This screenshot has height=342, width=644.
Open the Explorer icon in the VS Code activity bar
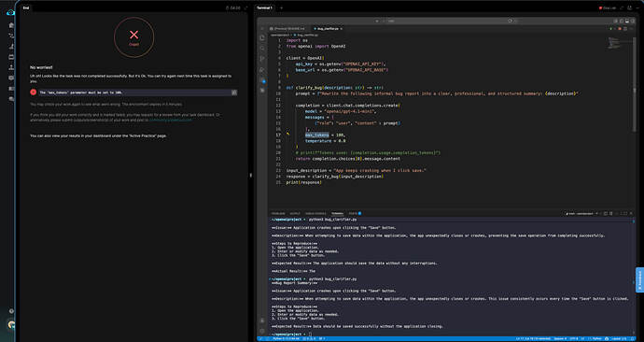click(262, 37)
